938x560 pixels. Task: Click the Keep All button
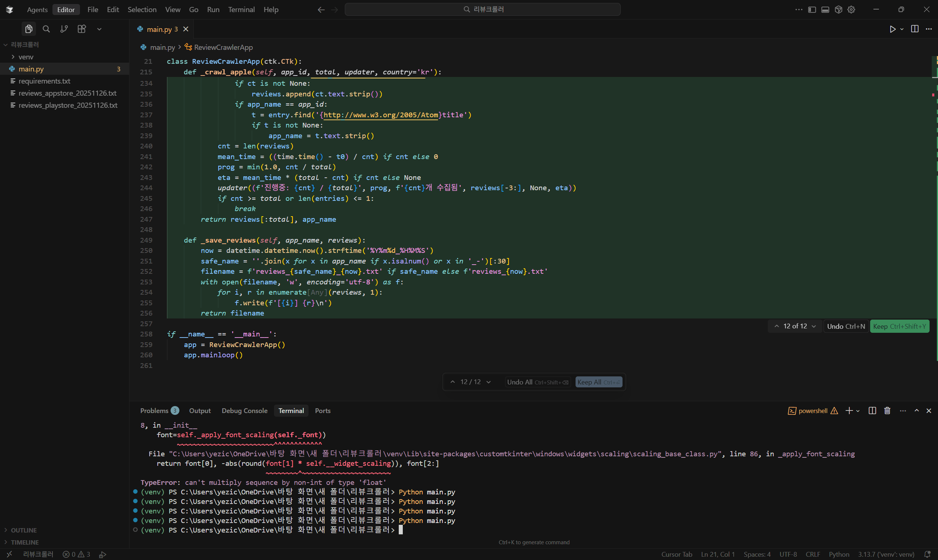click(x=598, y=382)
